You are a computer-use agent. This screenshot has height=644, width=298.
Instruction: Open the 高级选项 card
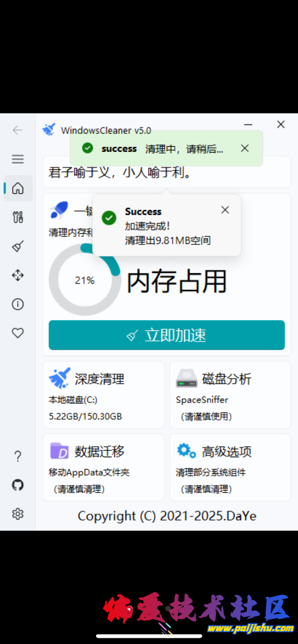(230, 468)
